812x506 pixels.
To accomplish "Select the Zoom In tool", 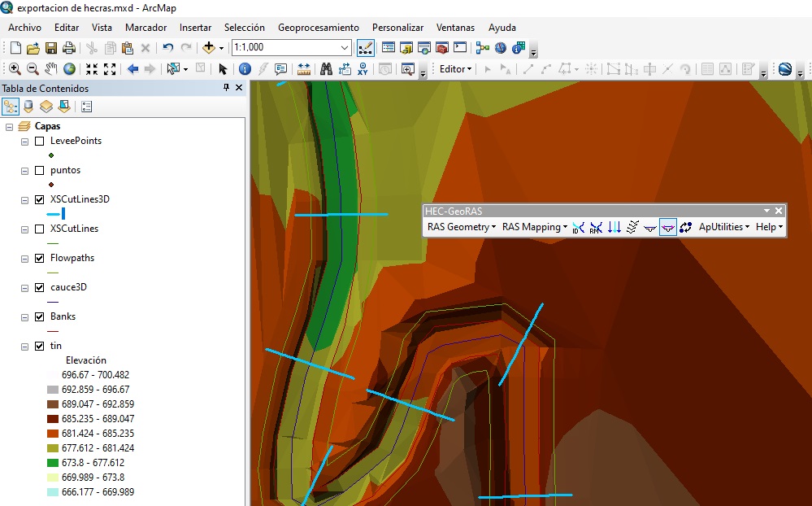I will click(x=15, y=69).
